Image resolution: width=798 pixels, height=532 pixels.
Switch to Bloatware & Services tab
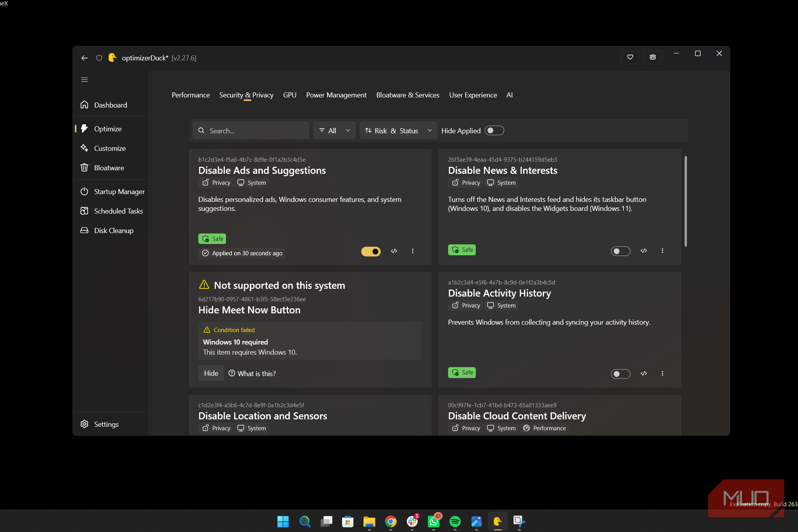click(x=408, y=95)
